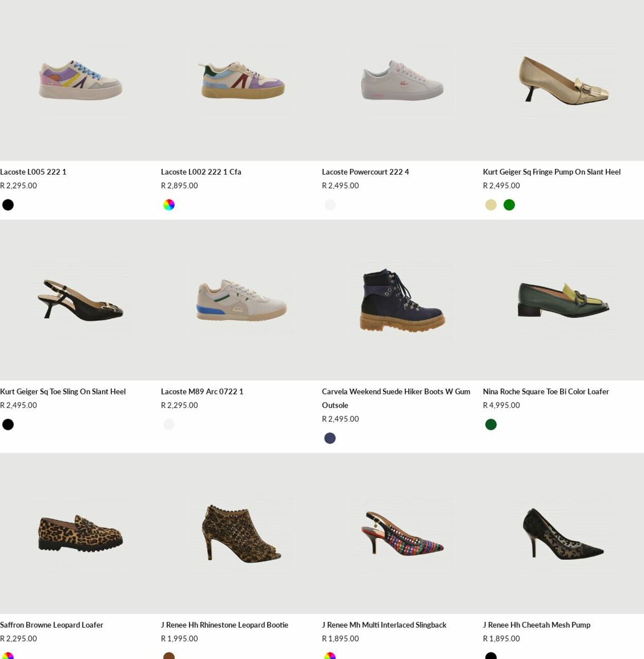
Task: Open the J Renee Rhinestone Leopard Bootie image
Action: pos(241,533)
